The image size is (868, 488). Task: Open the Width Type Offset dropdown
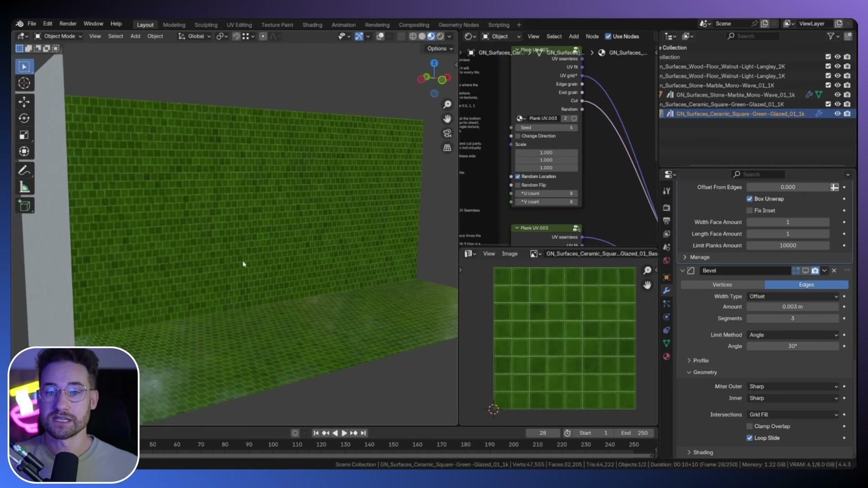793,296
